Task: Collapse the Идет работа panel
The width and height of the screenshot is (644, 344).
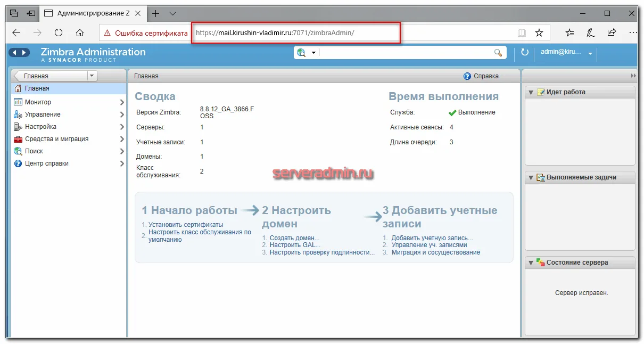Action: coord(531,92)
